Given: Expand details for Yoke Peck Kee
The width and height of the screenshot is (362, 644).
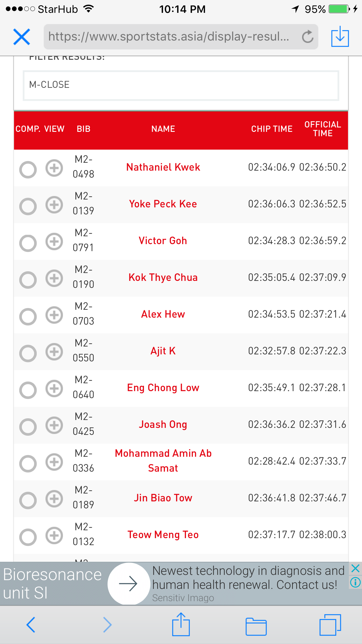Looking at the screenshot, I should click(x=54, y=205).
